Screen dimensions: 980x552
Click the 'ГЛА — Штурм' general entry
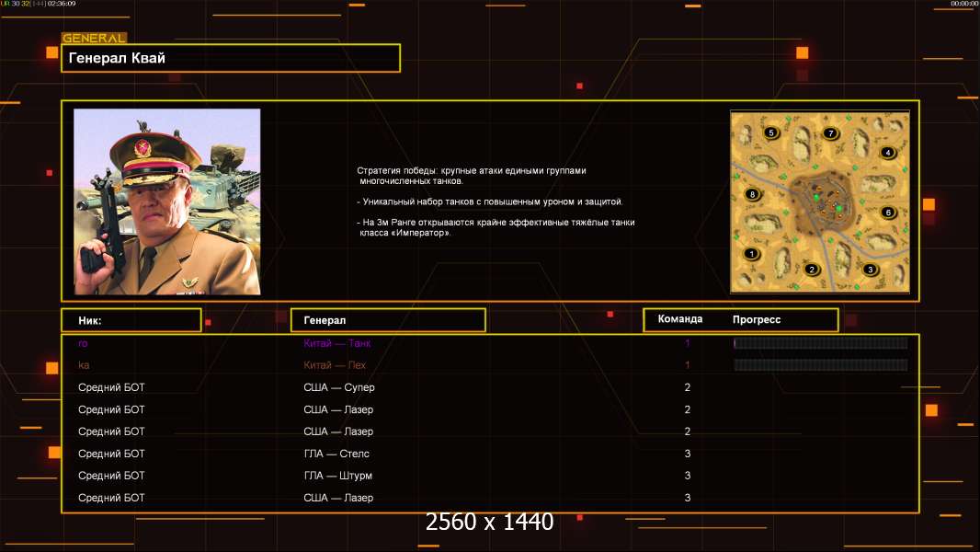tap(337, 476)
